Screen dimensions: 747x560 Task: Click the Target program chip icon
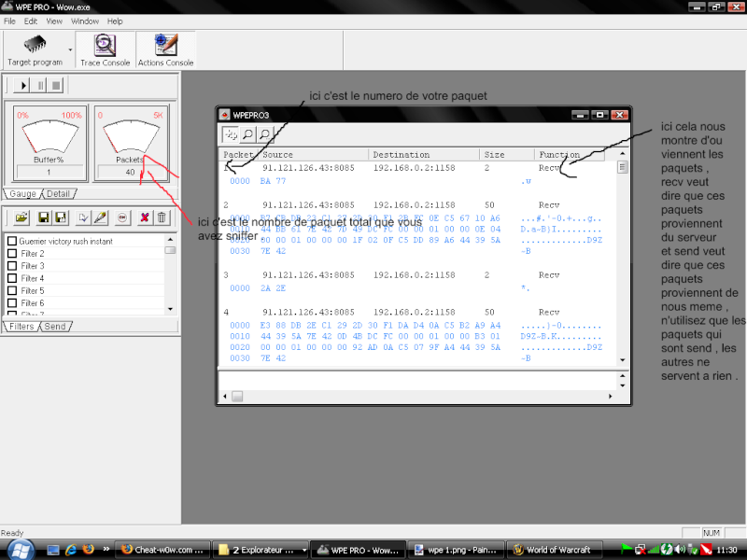pyautogui.click(x=35, y=44)
